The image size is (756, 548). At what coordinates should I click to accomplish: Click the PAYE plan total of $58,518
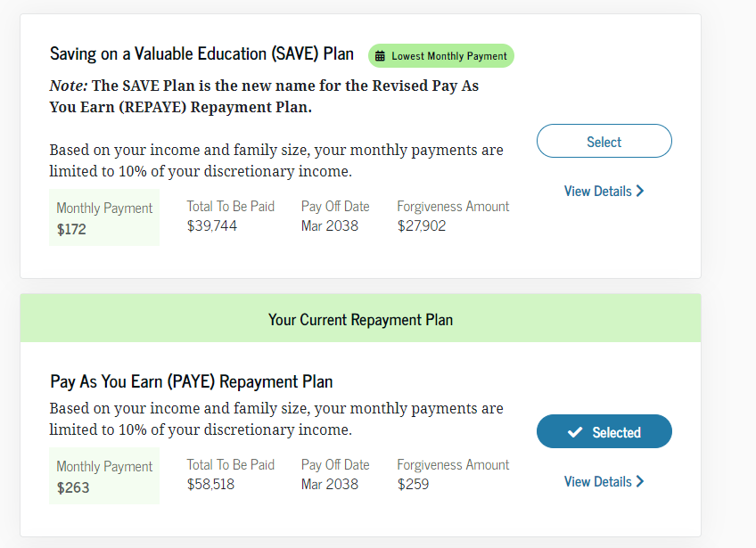coord(212,485)
